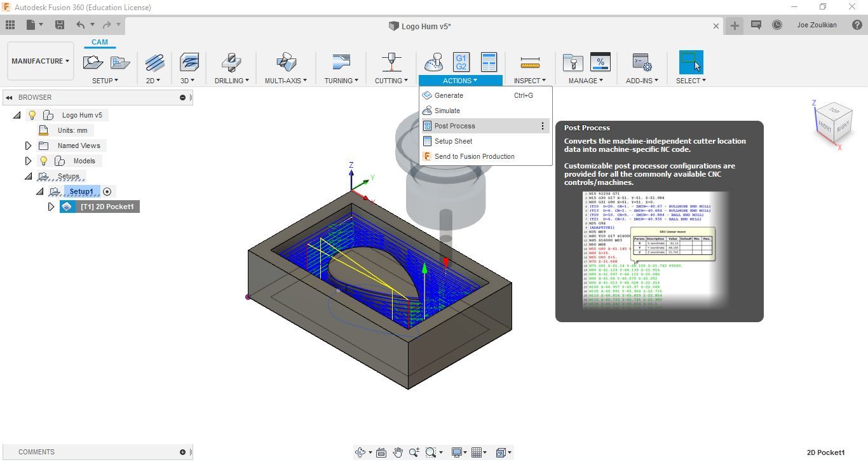Screen dimensions: 868x462
Task: Click the Save disk icon
Action: pos(59,25)
